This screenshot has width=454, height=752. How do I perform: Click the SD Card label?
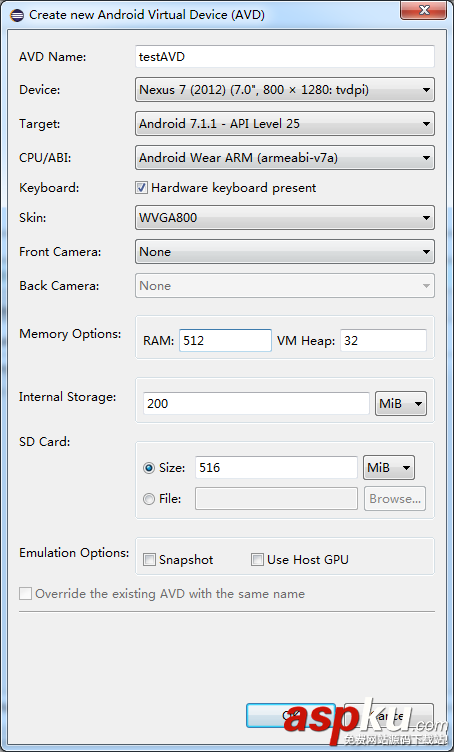tap(45, 442)
